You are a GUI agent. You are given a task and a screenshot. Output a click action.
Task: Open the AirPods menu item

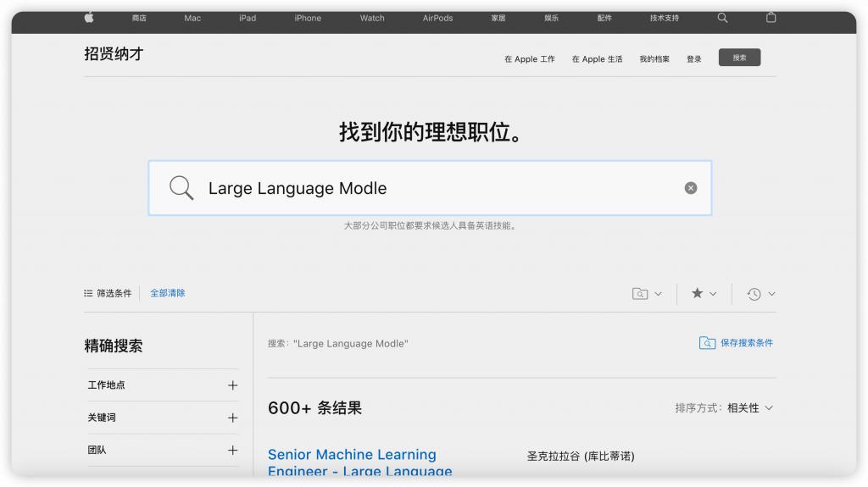(437, 18)
